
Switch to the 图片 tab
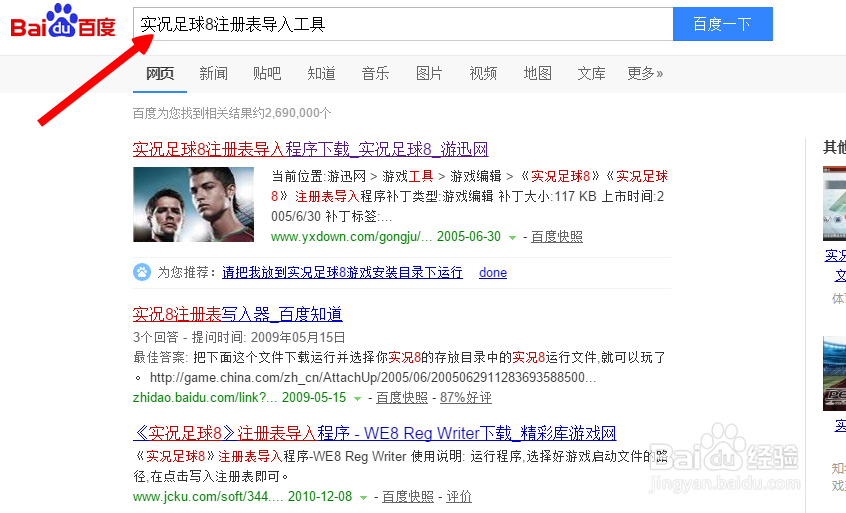coord(429,73)
